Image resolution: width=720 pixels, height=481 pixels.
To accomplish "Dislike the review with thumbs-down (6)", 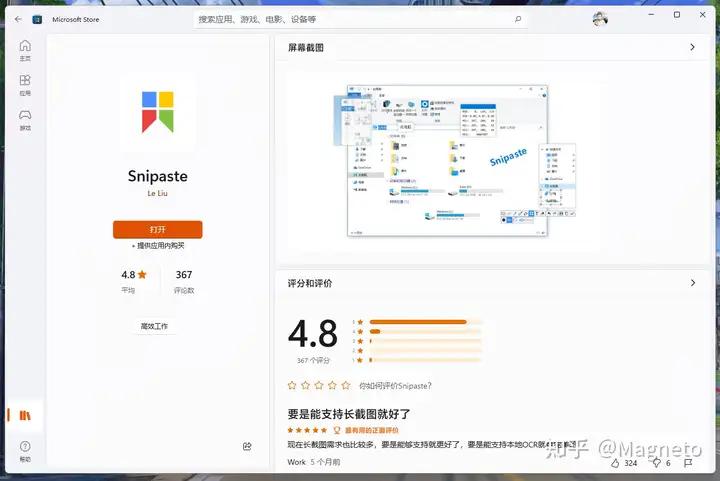I will click(x=654, y=463).
